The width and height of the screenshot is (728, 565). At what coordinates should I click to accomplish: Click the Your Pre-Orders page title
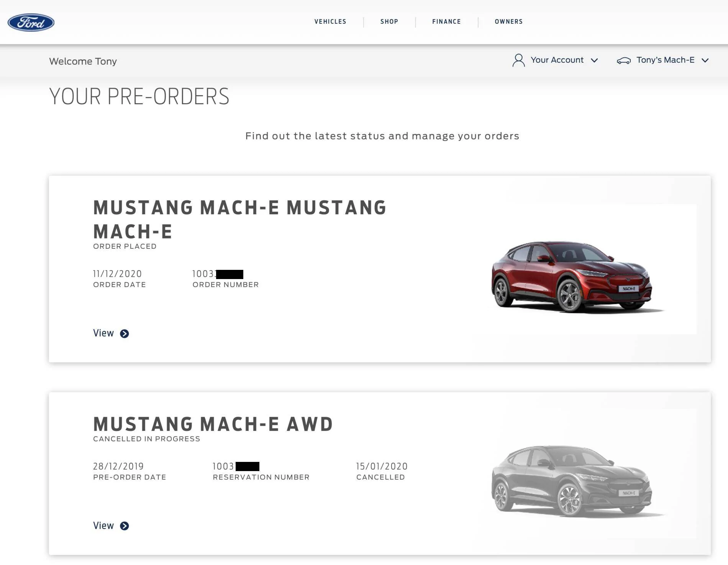(139, 96)
